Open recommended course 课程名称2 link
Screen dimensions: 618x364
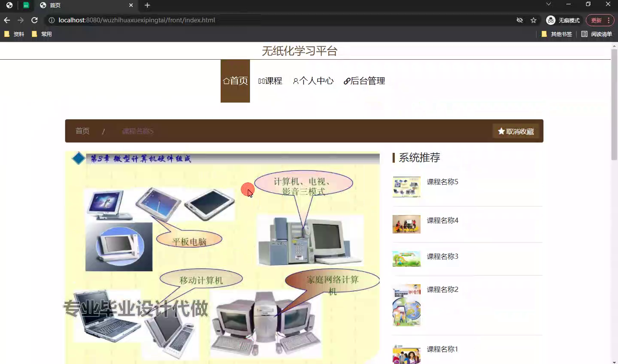(x=442, y=289)
